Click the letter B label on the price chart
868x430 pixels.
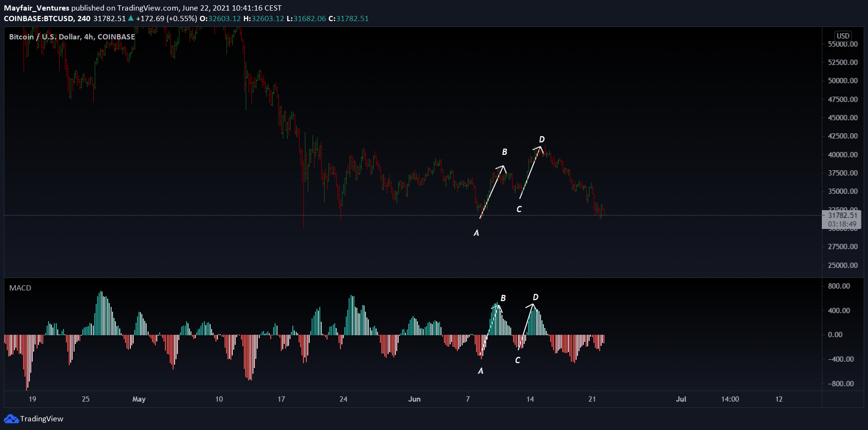[504, 152]
